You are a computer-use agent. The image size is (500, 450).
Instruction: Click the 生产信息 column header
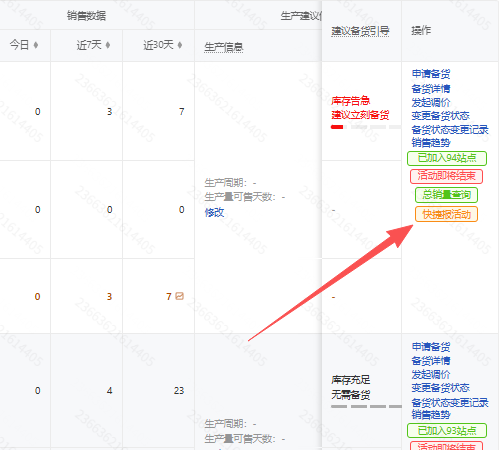224,47
